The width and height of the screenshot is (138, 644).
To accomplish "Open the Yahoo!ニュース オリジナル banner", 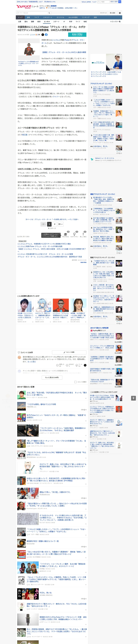I will pyautogui.click(x=106, y=159).
